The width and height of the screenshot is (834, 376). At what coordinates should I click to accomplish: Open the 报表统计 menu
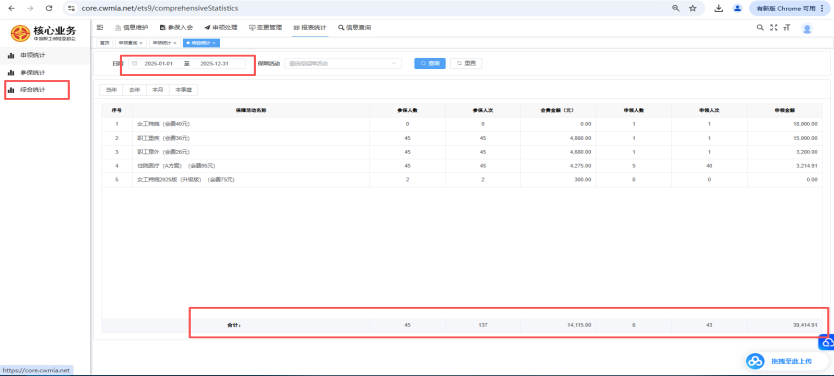[310, 27]
